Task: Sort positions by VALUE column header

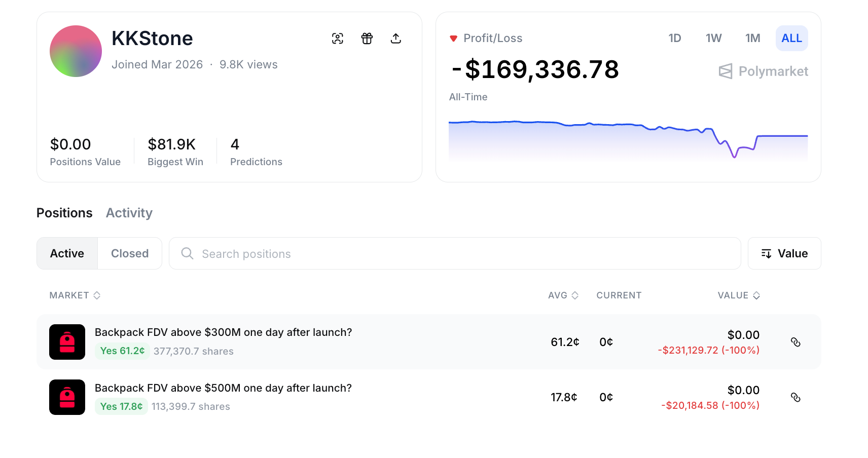Action: click(x=738, y=295)
